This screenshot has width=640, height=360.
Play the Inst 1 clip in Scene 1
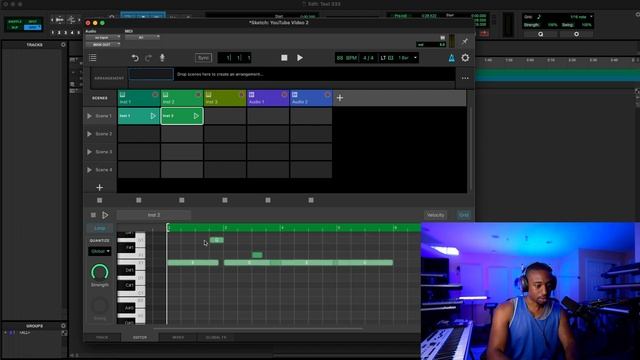click(153, 116)
